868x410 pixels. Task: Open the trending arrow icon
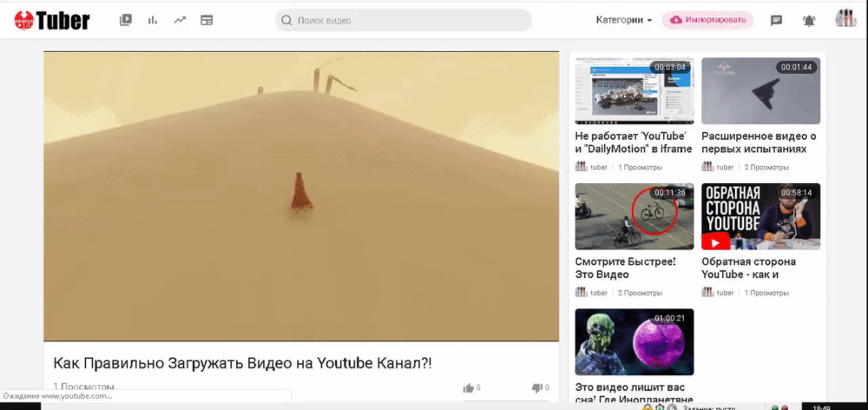click(180, 21)
